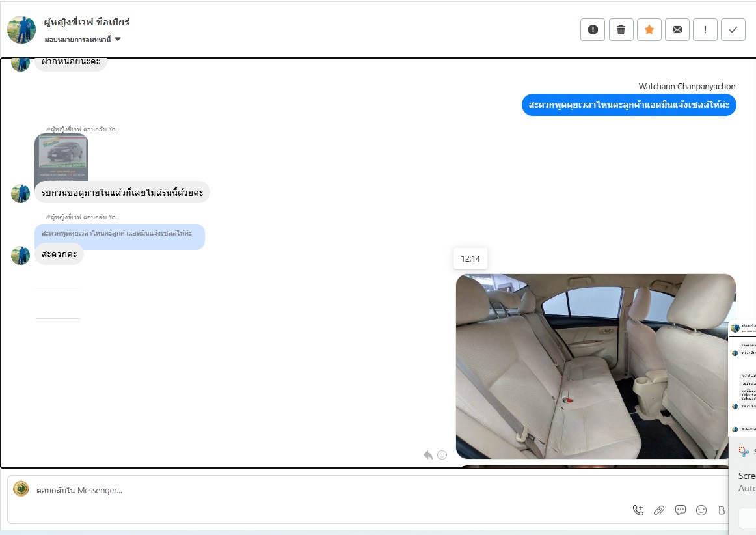Screen dimensions: 756x535
Task: Mark conversation as spam
Action: [x=593, y=30]
